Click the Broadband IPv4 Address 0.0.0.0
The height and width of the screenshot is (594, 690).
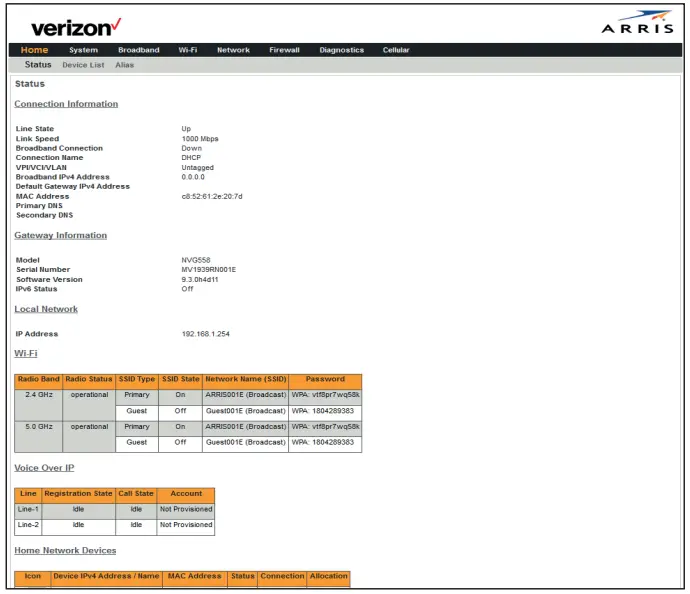(x=193, y=177)
